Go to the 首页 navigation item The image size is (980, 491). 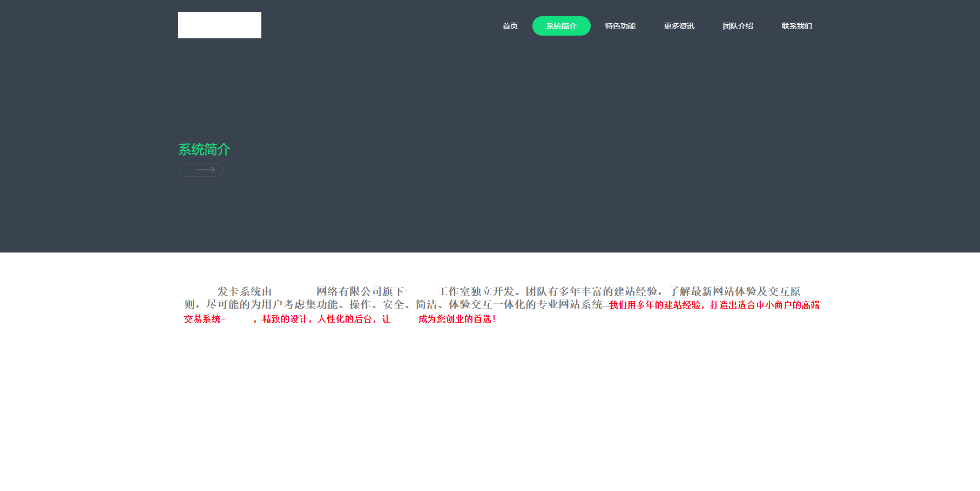point(510,26)
